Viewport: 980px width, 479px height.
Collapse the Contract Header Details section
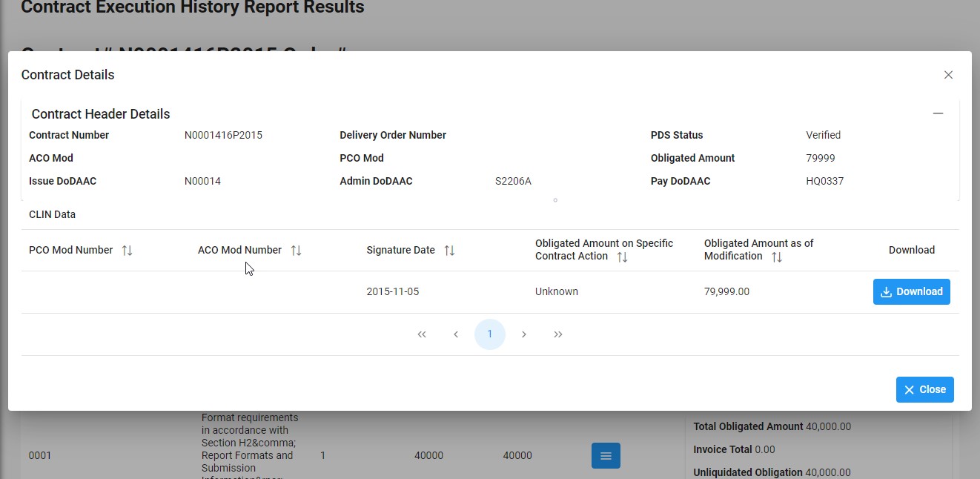click(938, 113)
